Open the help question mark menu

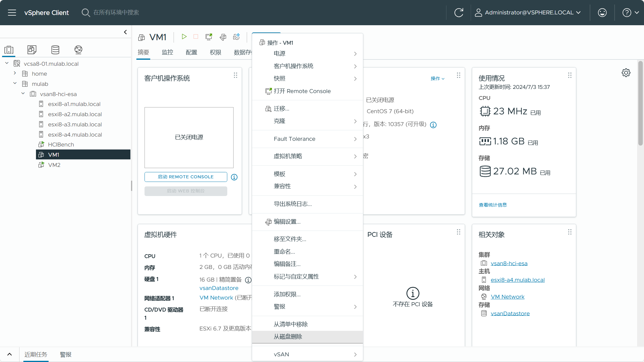[631, 13]
